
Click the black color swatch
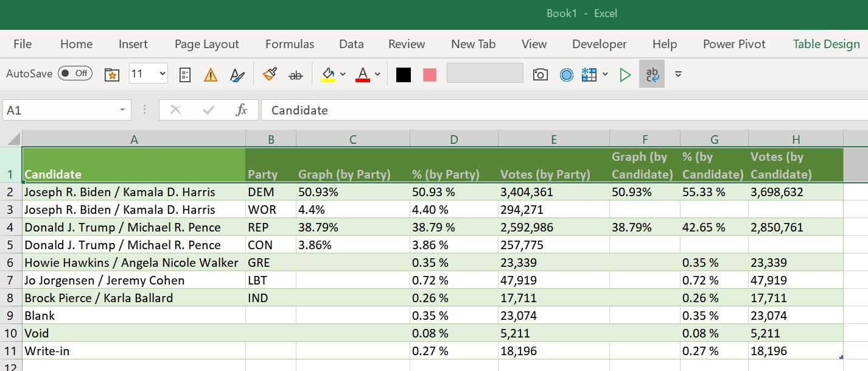[x=404, y=74]
